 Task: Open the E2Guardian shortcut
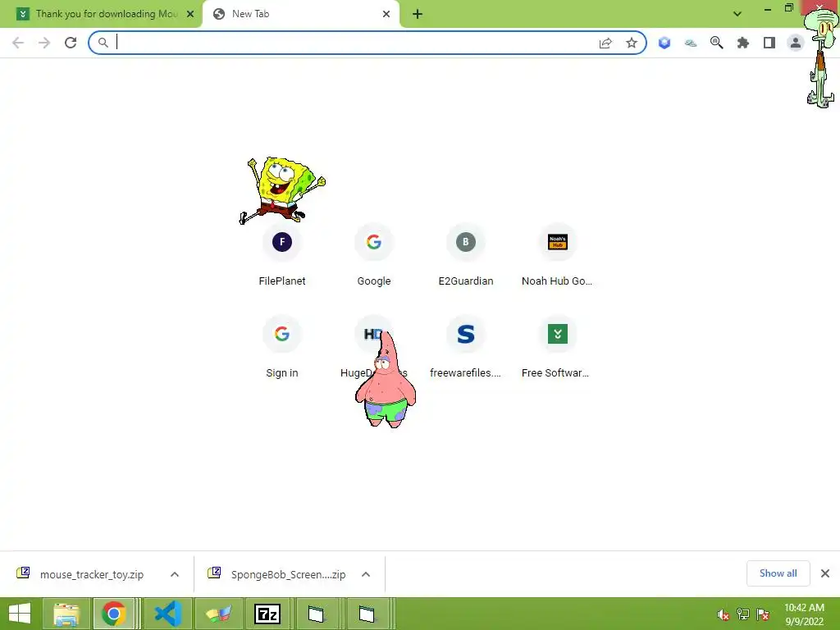click(x=466, y=256)
